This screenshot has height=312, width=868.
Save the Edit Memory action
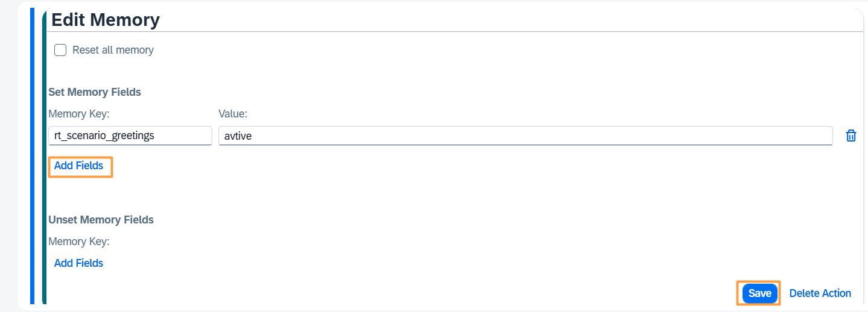[x=759, y=293]
